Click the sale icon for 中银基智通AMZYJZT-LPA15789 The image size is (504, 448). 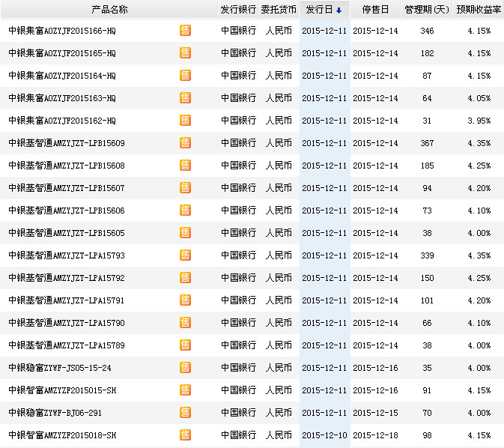[x=185, y=345]
